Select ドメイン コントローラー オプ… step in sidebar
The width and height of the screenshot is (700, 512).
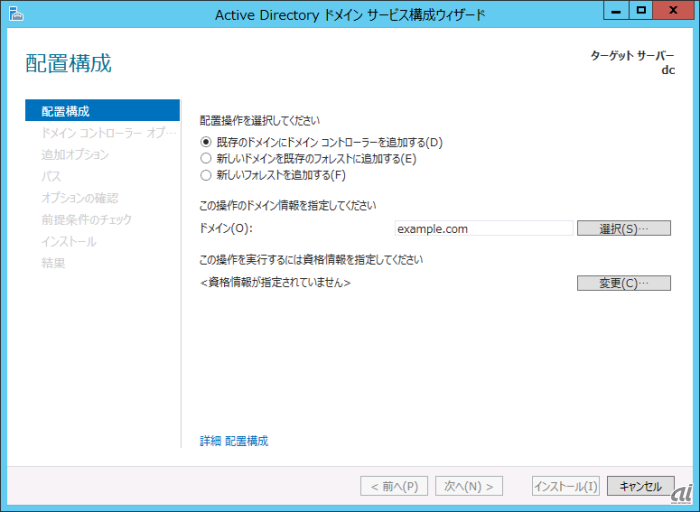[108, 133]
